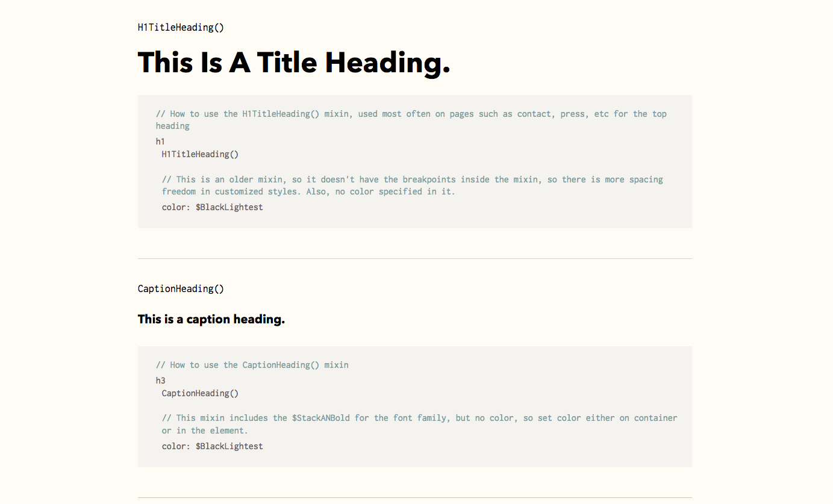833x504 pixels.
Task: Click the H1TitleHeading() label at top
Action: click(x=181, y=27)
